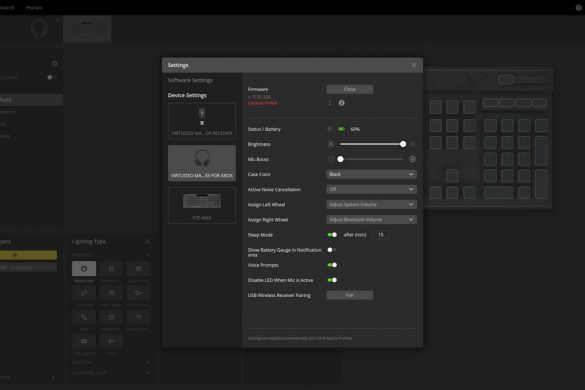This screenshot has width=585, height=390.
Task: Toggle the switch in left sidebar panel
Action: [x=51, y=77]
